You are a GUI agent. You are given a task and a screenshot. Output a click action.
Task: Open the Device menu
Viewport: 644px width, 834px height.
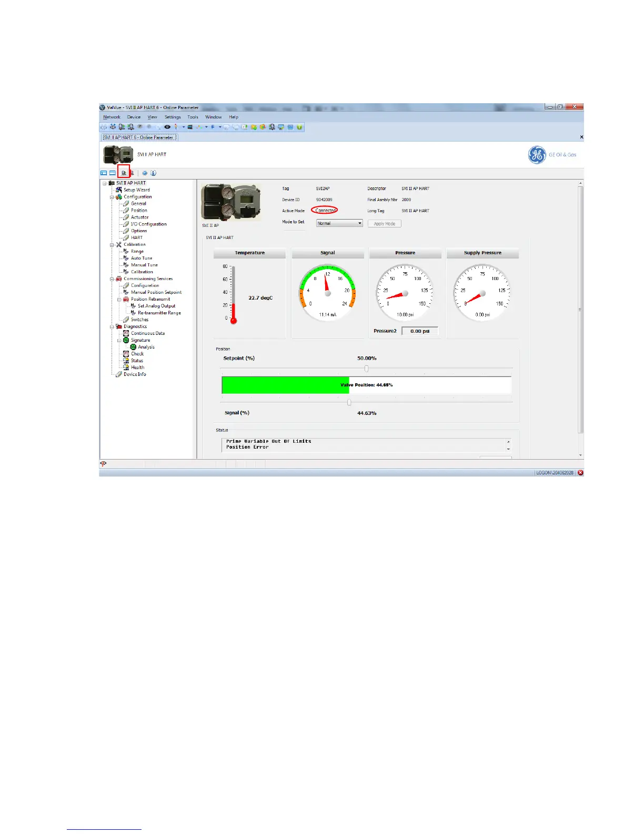pyautogui.click(x=134, y=117)
